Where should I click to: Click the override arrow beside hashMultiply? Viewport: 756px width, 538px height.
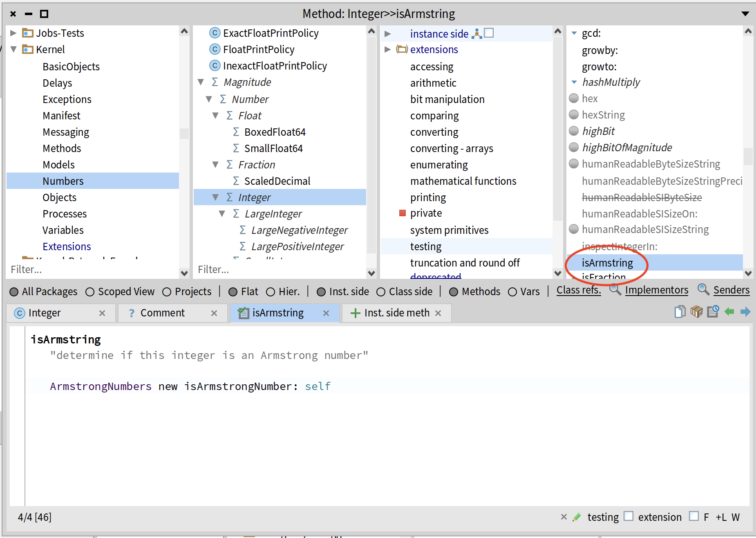[x=574, y=82]
